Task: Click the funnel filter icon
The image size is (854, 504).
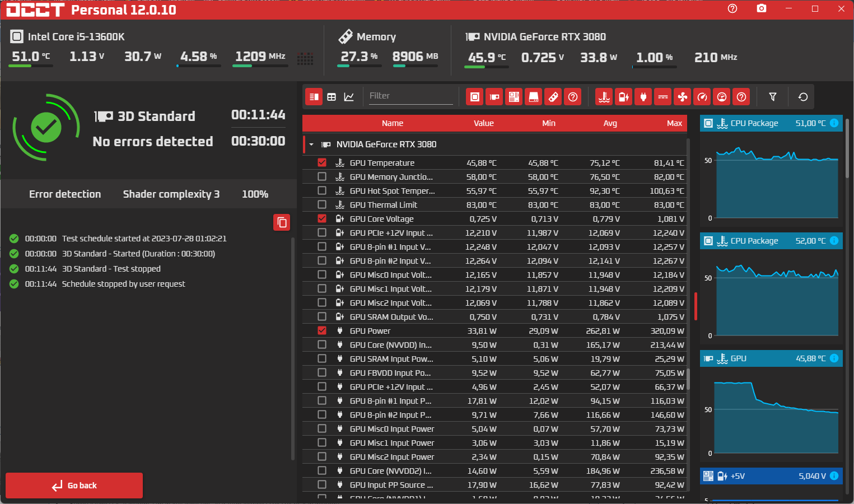Action: coord(773,97)
